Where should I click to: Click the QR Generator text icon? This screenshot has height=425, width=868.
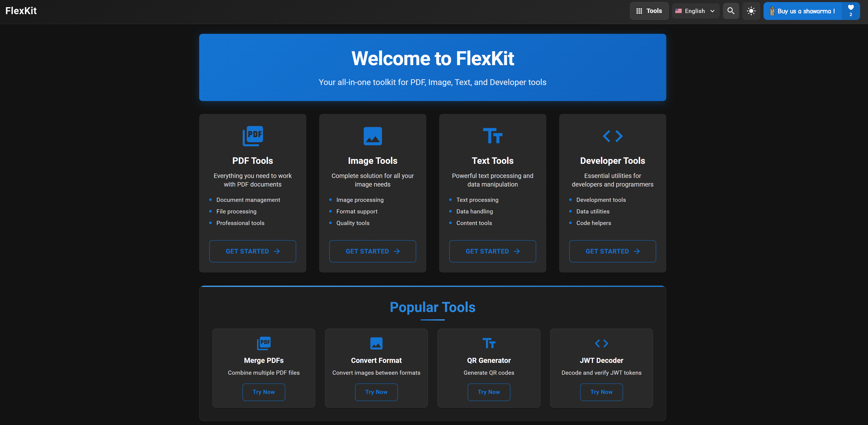(x=489, y=343)
